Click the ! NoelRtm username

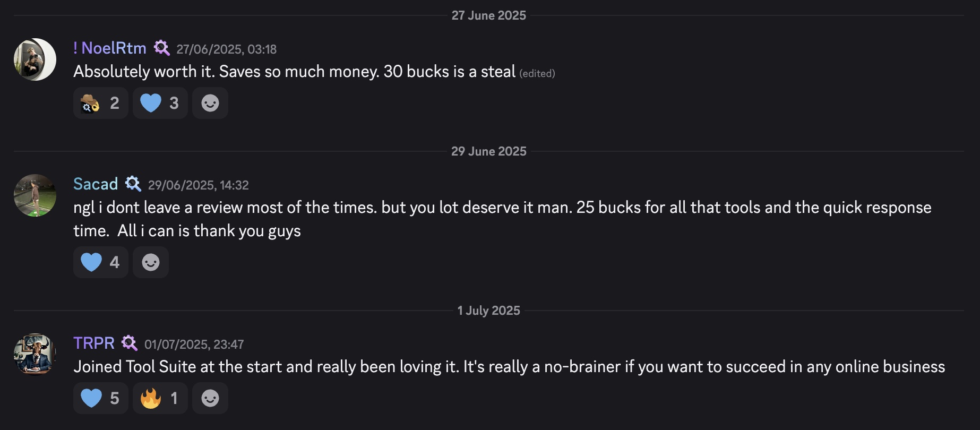110,48
